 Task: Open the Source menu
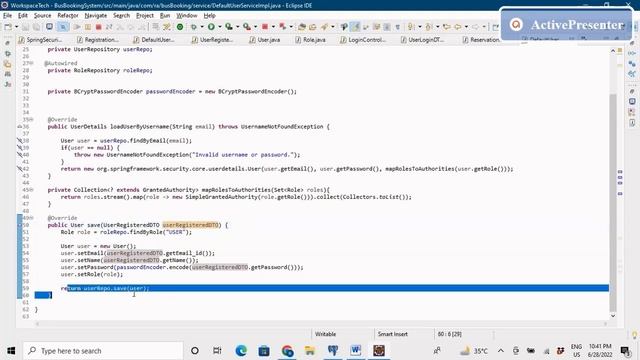coord(42,16)
